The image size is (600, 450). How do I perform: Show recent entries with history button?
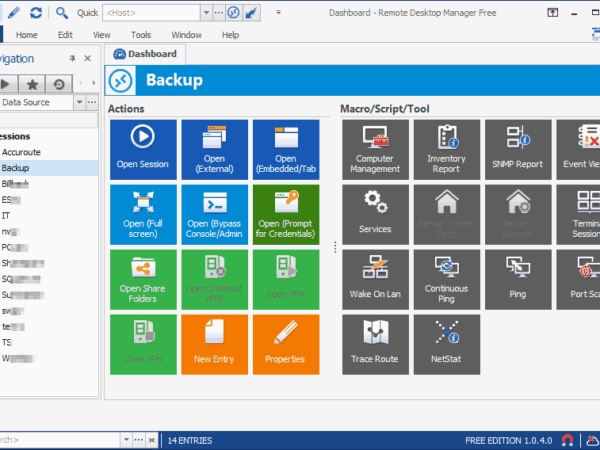(59, 84)
